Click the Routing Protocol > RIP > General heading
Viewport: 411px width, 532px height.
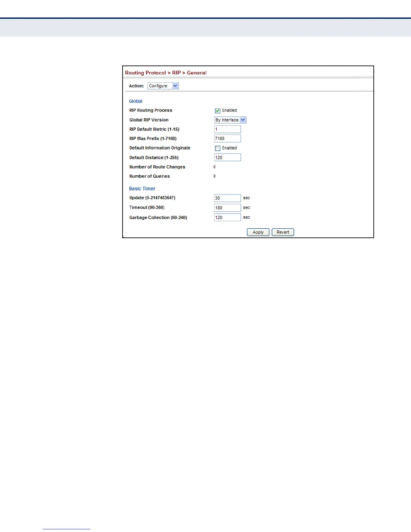tap(166, 73)
